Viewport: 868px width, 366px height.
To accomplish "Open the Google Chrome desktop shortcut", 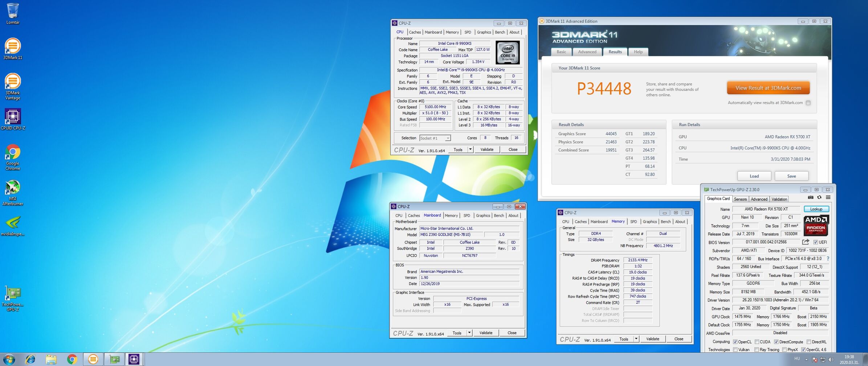I will tap(13, 157).
